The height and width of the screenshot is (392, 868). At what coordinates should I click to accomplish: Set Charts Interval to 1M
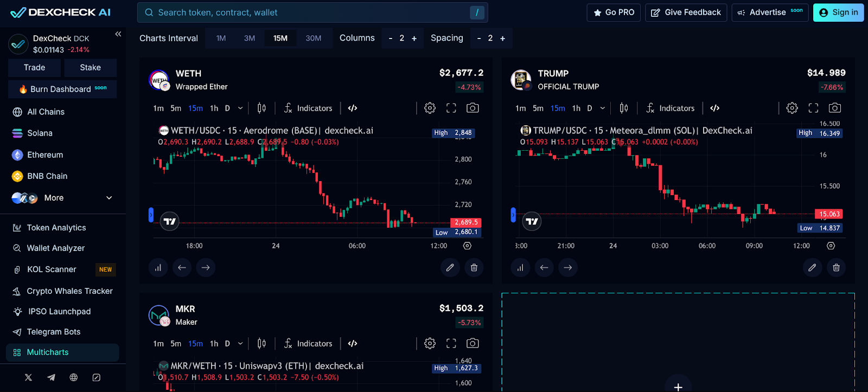coord(221,38)
